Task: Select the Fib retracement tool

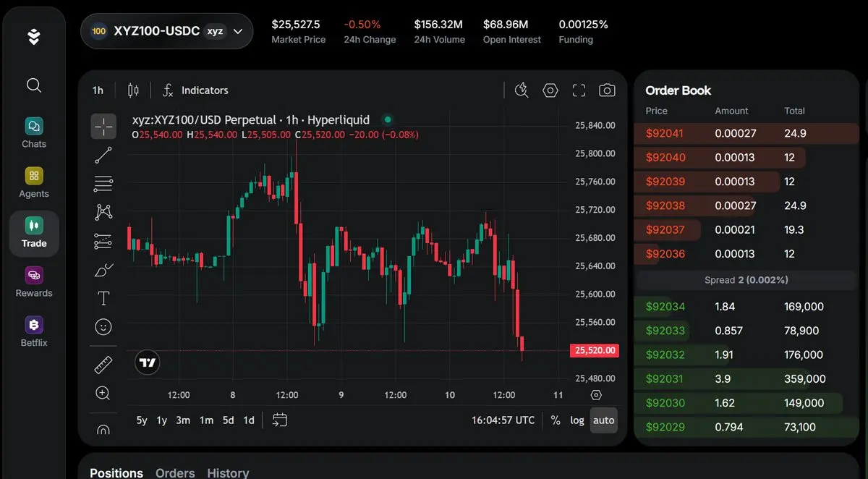Action: 103,184
